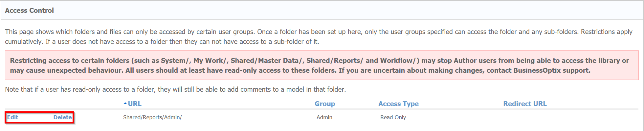Sort entries by Access Type header
Screen dimensions: 644x131
(398, 104)
